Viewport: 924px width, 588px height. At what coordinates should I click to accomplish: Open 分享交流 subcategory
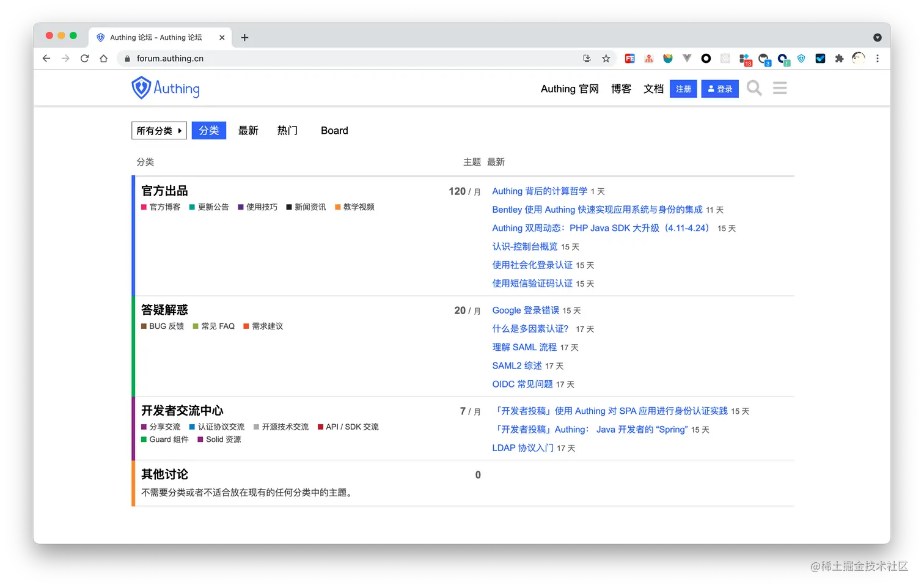pyautogui.click(x=161, y=427)
